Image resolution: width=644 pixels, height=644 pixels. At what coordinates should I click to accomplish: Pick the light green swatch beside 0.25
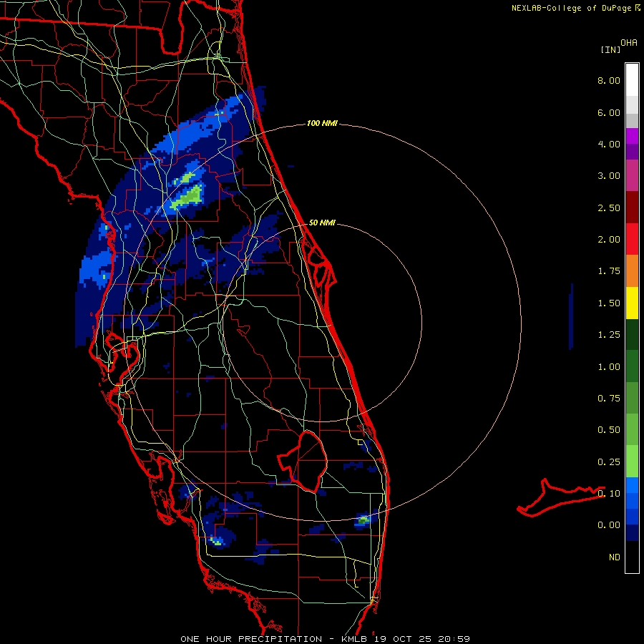click(632, 462)
